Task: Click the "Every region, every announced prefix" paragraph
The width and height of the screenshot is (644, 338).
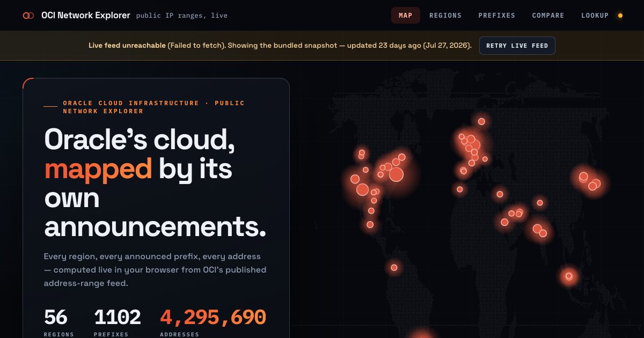Action: click(155, 269)
